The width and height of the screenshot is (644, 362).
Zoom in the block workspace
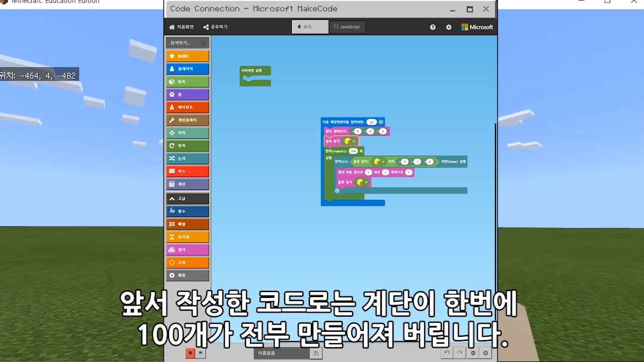pyautogui.click(x=486, y=353)
